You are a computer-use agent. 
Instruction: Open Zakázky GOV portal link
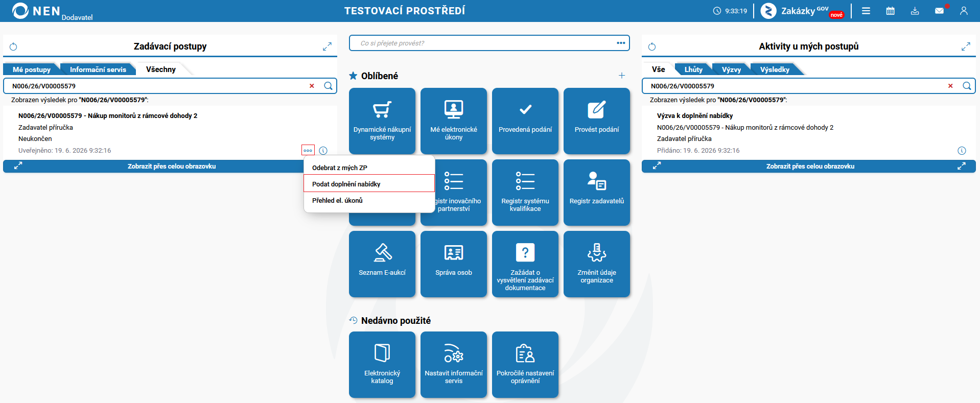coord(802,11)
